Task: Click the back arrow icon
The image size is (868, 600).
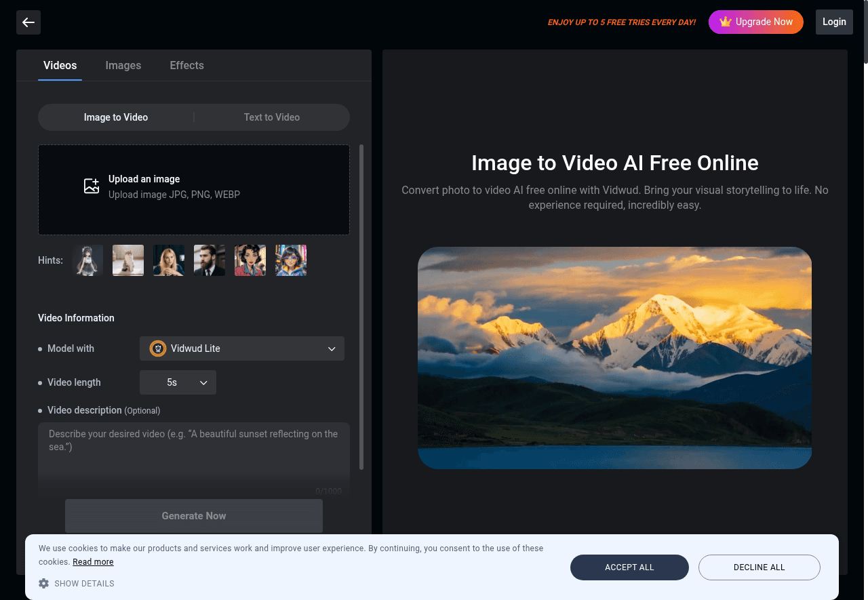Action: pyautogui.click(x=28, y=22)
